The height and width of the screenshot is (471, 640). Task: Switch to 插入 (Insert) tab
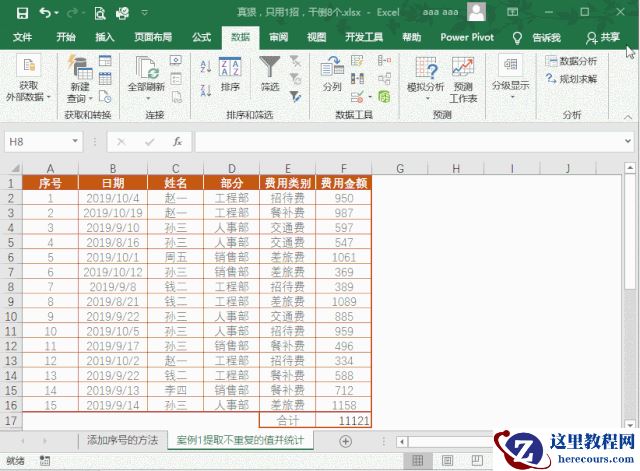[x=104, y=38]
